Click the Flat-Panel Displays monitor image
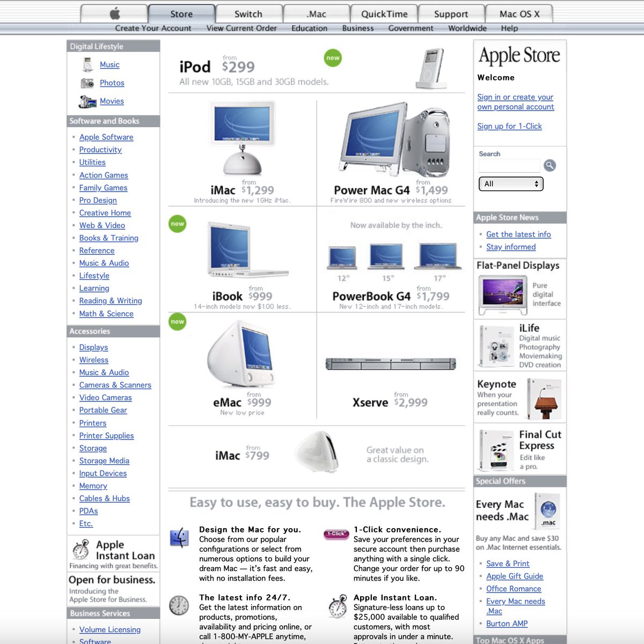 tap(503, 294)
